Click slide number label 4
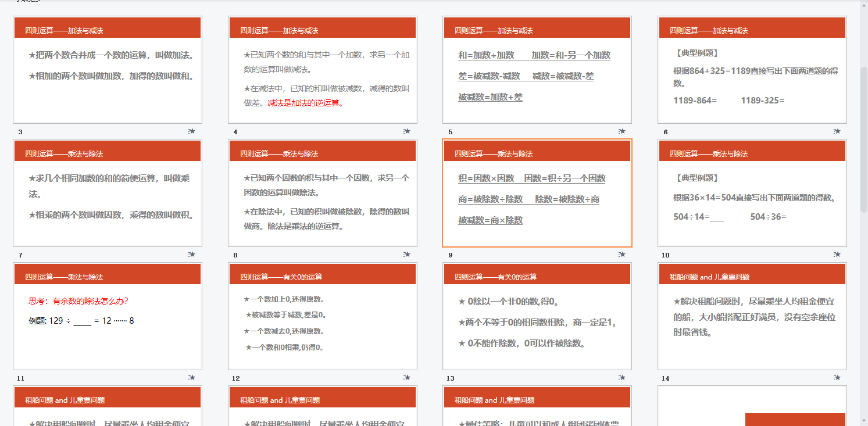The image size is (868, 426). [235, 132]
